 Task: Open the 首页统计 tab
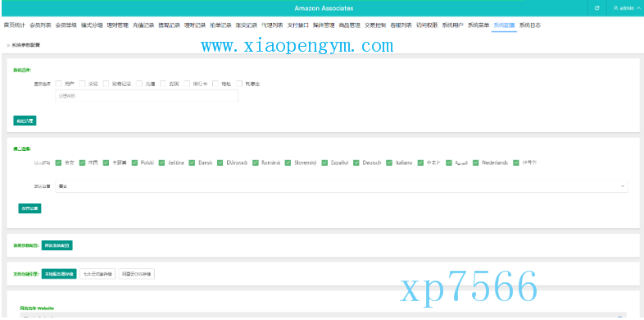15,25
